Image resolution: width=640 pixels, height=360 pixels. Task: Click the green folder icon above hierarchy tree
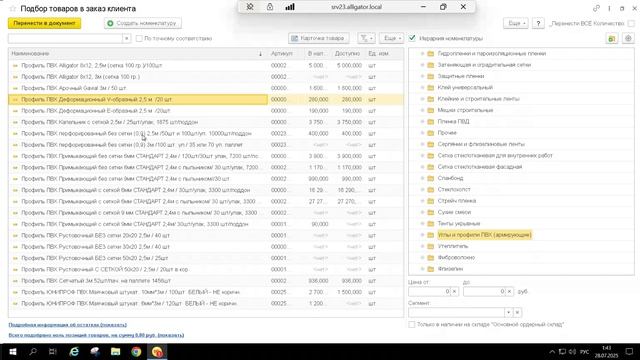611,38
